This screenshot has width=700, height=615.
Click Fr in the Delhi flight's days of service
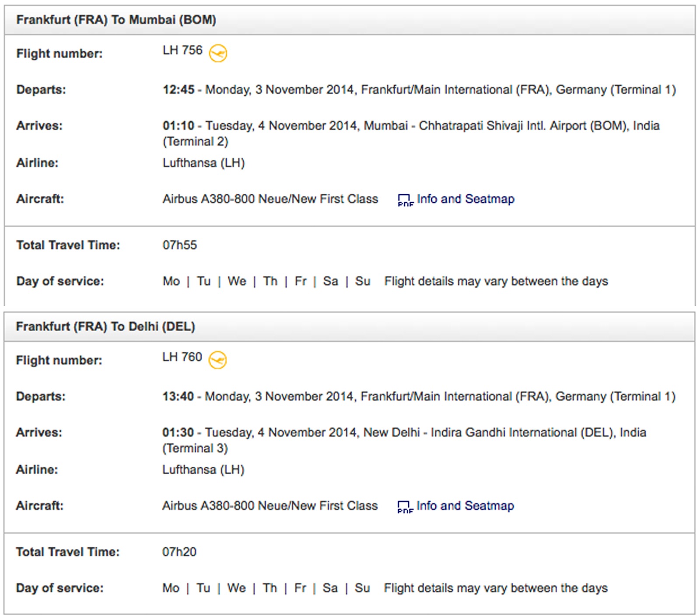300,588
